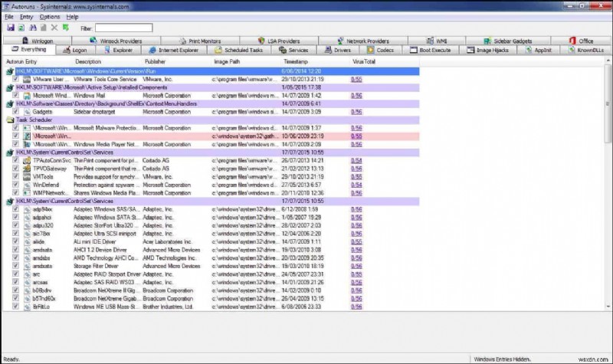
Task: Click the registry icon beside ContextMenuHandlers key
Action: coord(10,104)
